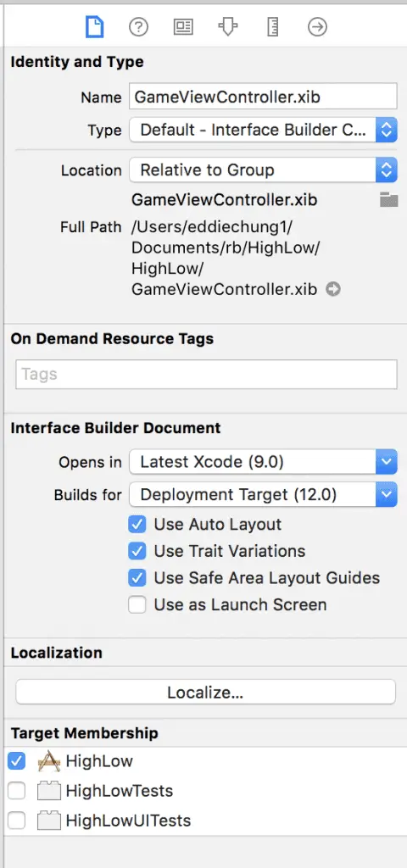Click the HighLow app target icon

click(48, 762)
